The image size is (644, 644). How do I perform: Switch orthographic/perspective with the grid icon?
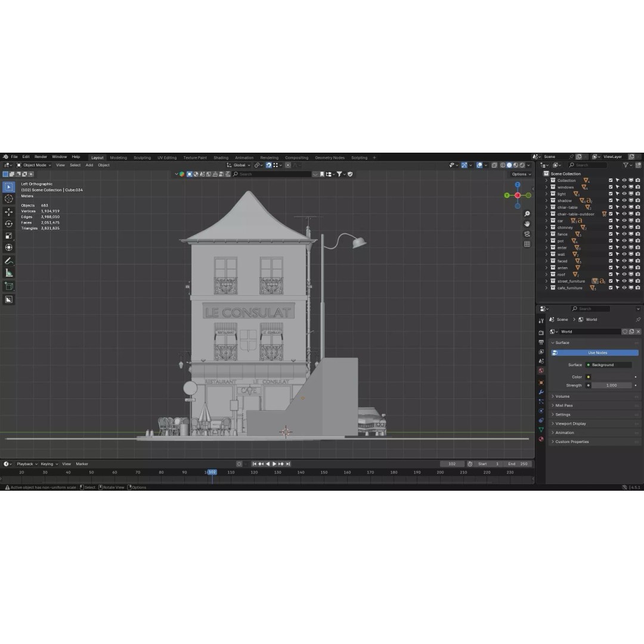coord(527,244)
